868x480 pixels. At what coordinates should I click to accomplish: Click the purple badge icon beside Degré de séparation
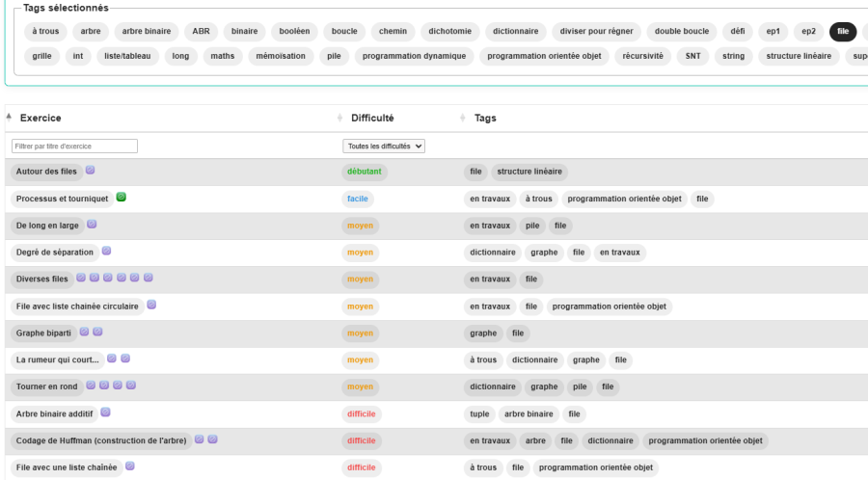pyautogui.click(x=106, y=251)
